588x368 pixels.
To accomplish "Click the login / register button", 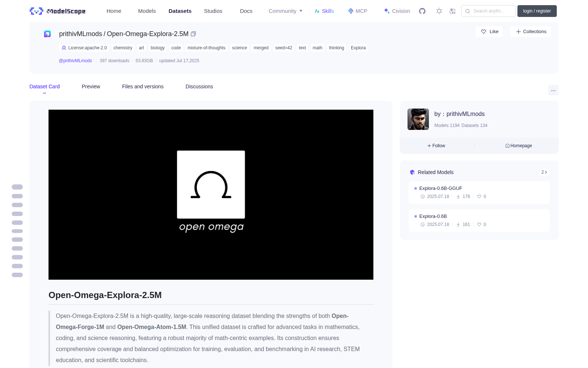I will tap(537, 11).
